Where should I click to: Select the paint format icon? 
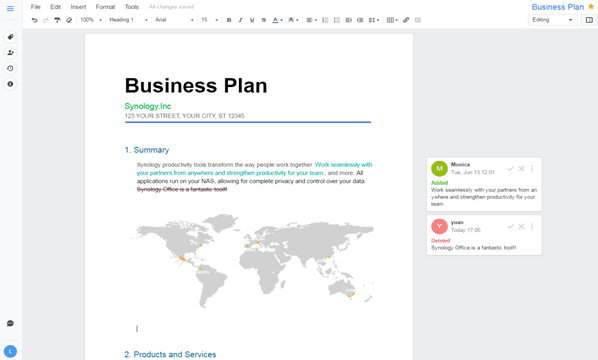[57, 20]
